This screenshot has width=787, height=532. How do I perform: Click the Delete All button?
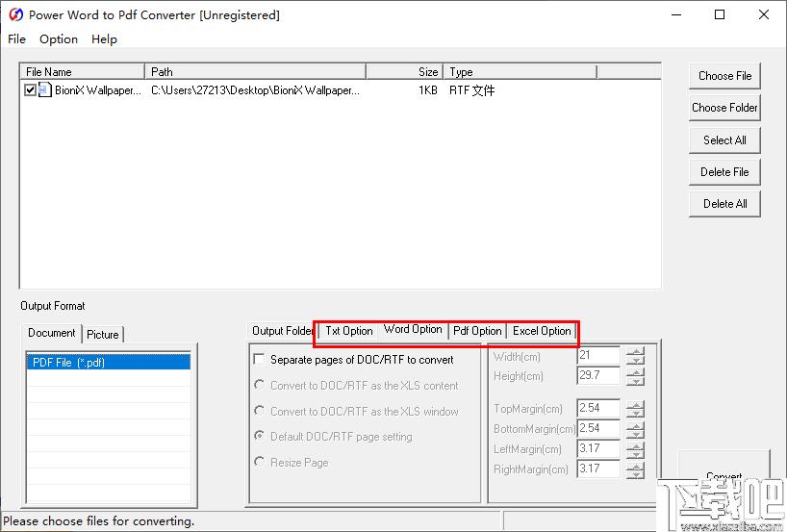724,204
